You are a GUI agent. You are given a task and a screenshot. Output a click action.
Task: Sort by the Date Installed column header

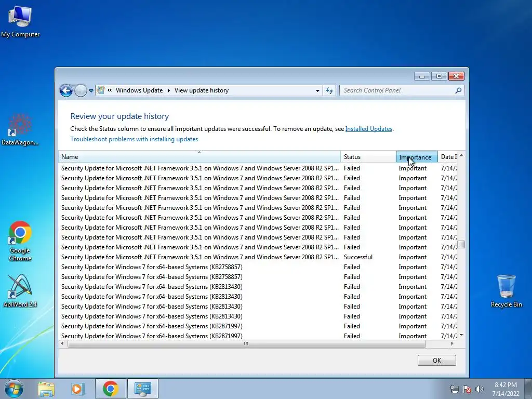(x=448, y=157)
